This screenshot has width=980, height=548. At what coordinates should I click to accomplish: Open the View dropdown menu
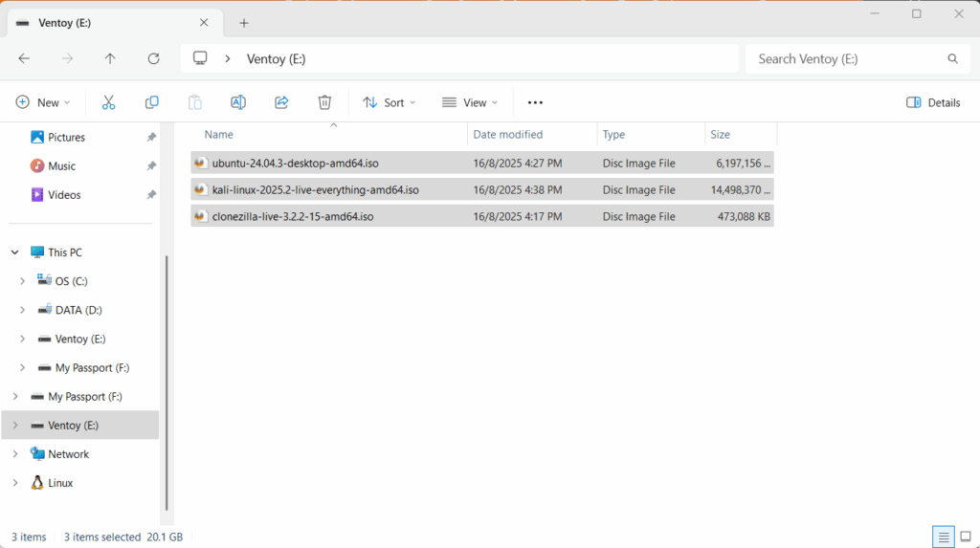coord(469,102)
